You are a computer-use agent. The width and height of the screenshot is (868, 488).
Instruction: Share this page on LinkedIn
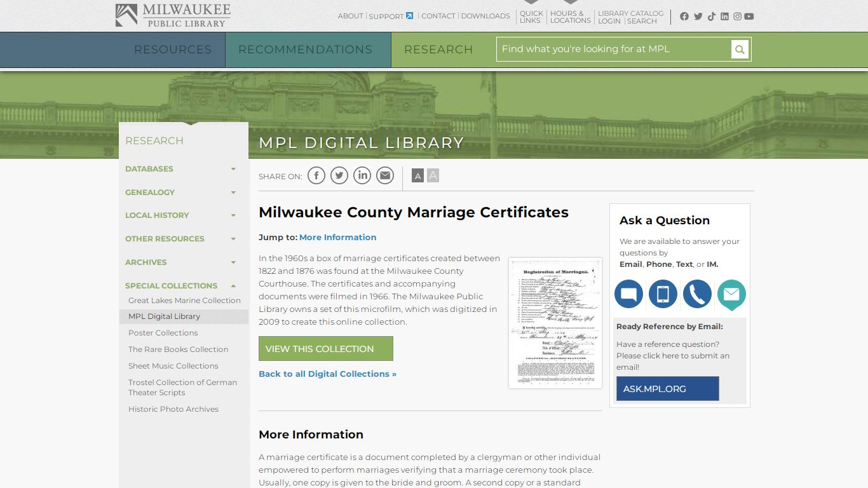(x=362, y=175)
